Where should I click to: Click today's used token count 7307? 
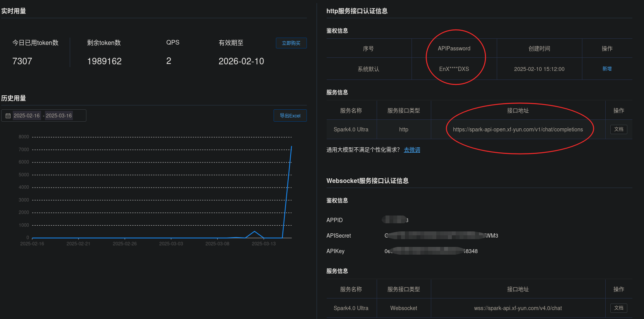click(22, 61)
